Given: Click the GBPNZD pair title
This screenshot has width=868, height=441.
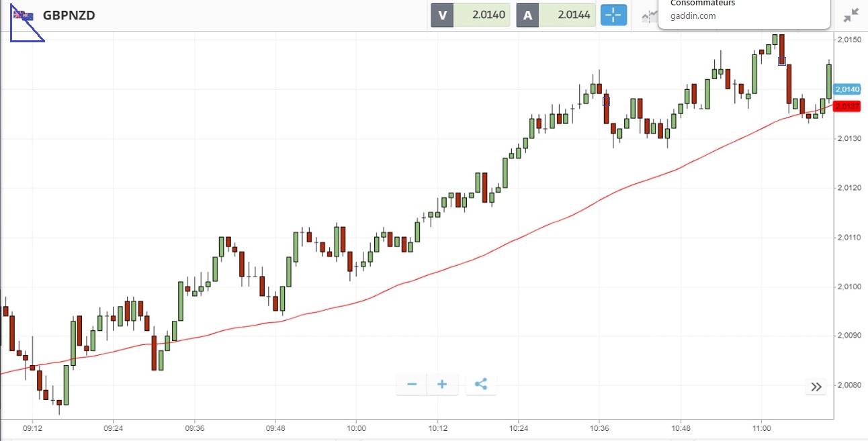Looking at the screenshot, I should click(69, 15).
